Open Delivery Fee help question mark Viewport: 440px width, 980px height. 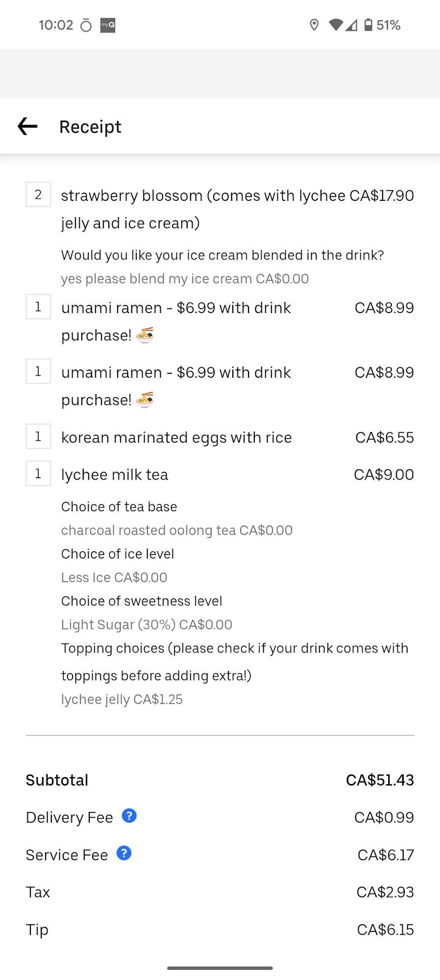coord(129,816)
